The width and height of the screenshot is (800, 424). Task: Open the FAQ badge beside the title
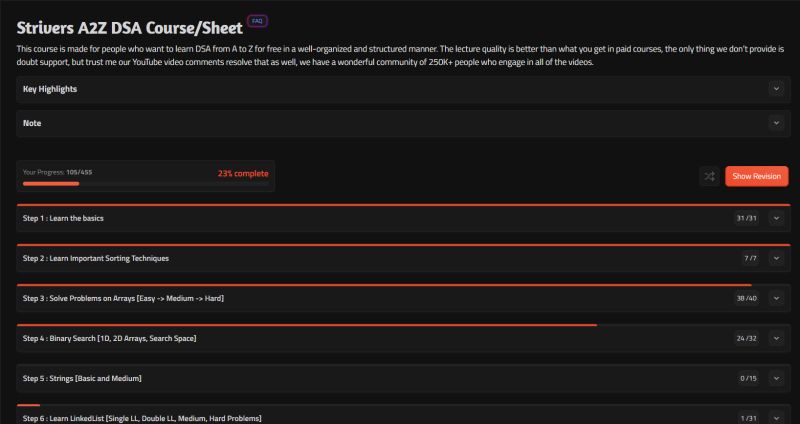point(257,21)
